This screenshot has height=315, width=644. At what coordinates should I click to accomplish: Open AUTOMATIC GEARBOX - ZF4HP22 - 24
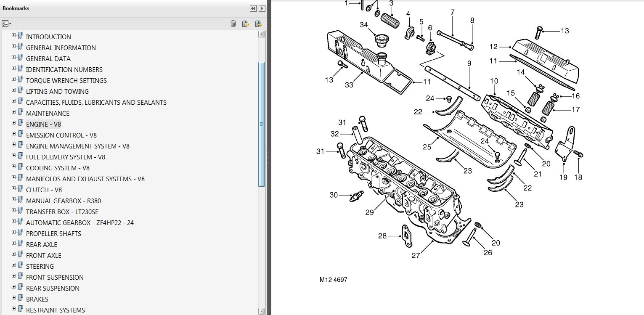[x=80, y=223]
